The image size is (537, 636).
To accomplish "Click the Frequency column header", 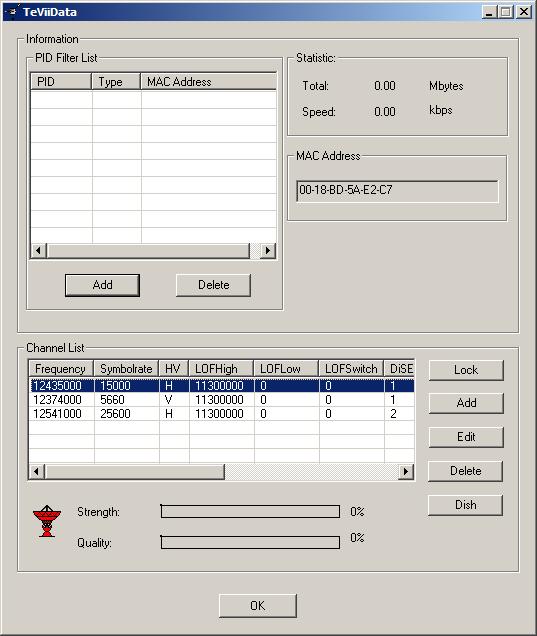I will 61,369.
